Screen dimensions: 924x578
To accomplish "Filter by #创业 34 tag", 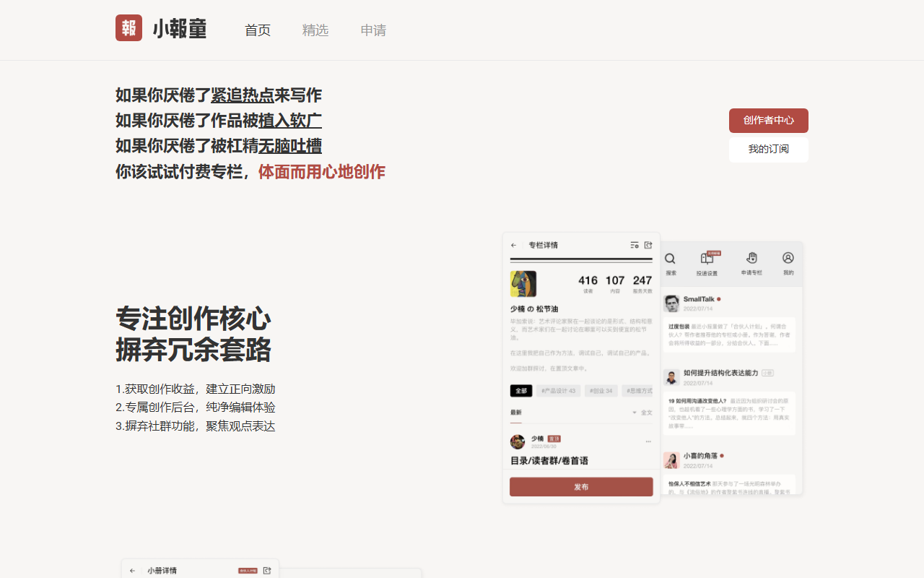I will (x=601, y=391).
